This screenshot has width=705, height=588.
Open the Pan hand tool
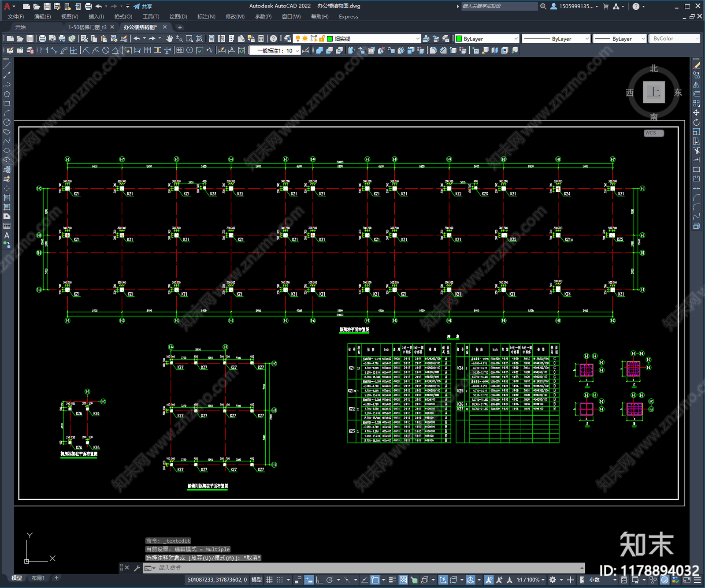(x=170, y=39)
